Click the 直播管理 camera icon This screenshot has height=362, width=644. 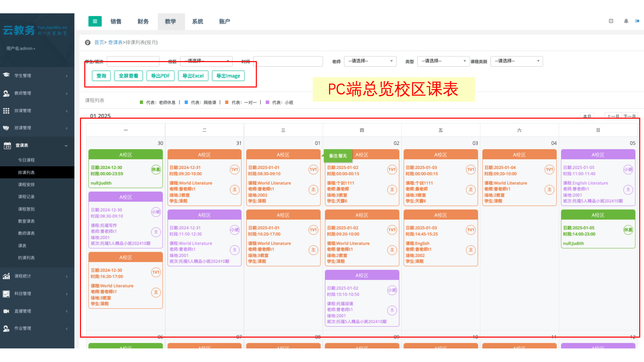point(6,311)
